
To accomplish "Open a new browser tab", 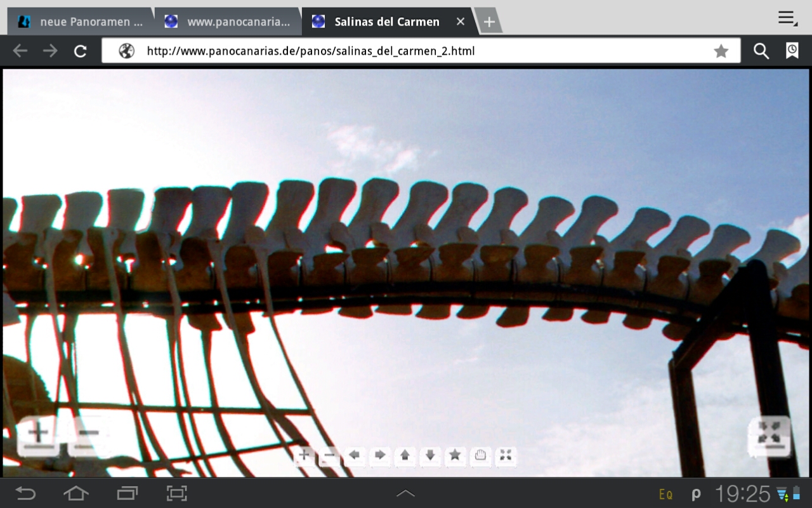I will 488,22.
